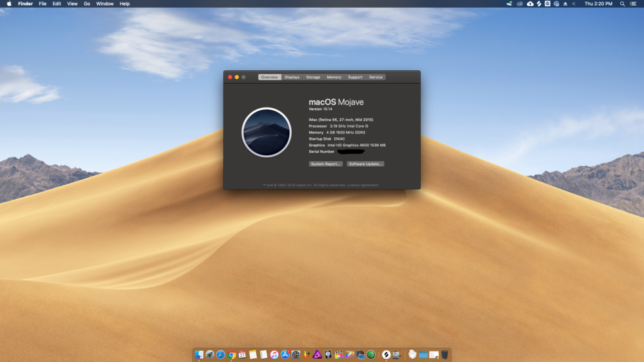Click the Software Update button
644x362 pixels.
pyautogui.click(x=366, y=164)
